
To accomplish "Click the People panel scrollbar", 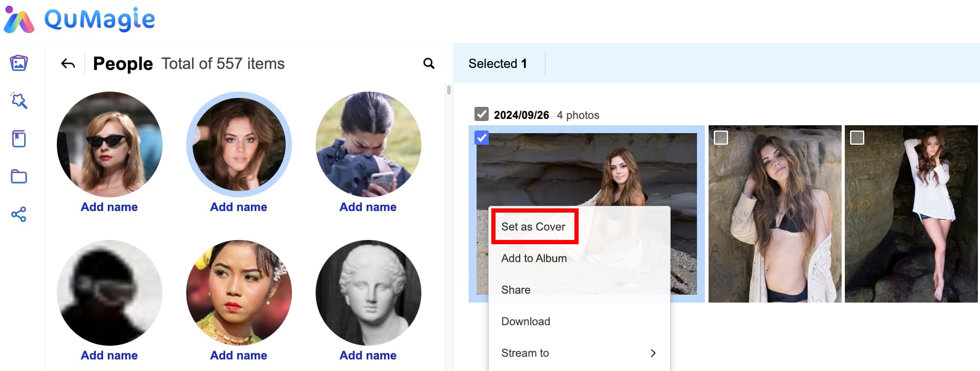I will (449, 89).
